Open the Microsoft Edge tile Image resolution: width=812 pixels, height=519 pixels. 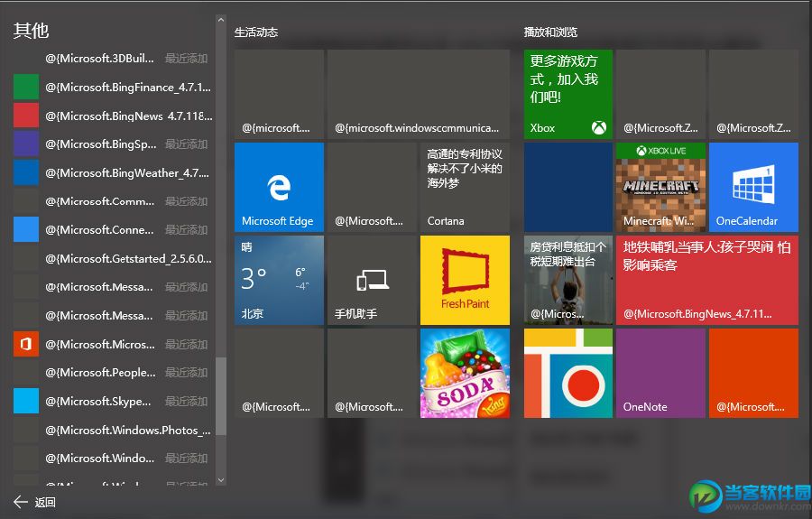279,187
